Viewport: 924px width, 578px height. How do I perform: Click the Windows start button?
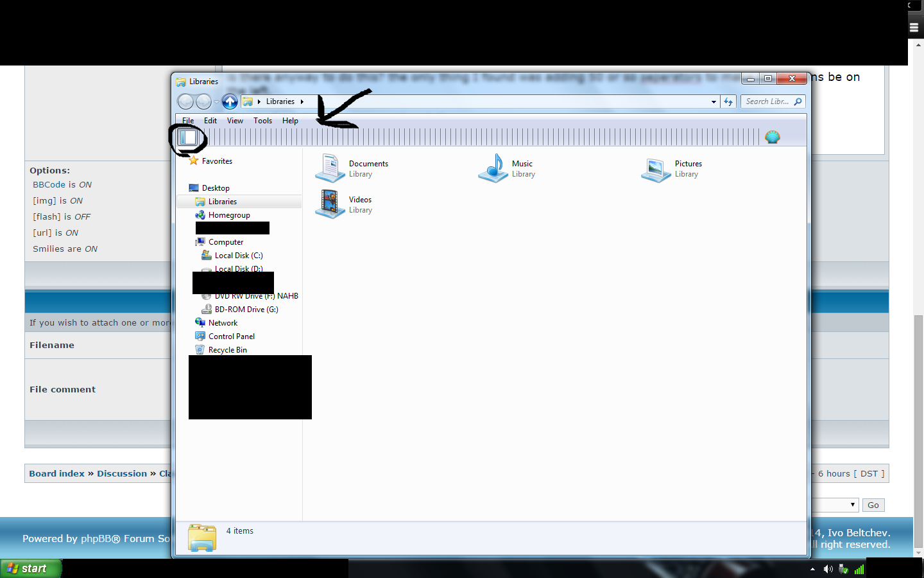tap(30, 568)
